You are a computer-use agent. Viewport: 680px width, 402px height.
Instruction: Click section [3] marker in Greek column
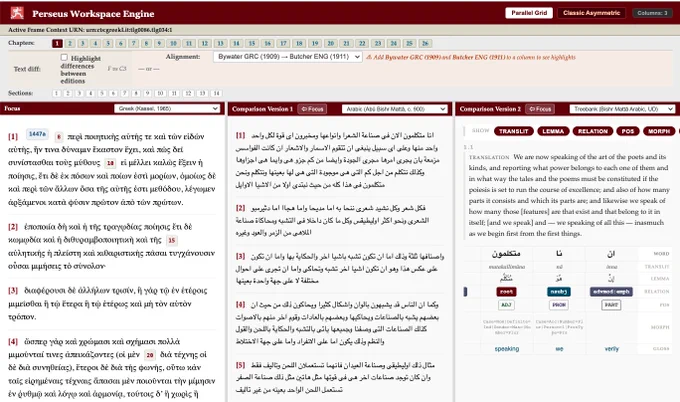click(13, 291)
